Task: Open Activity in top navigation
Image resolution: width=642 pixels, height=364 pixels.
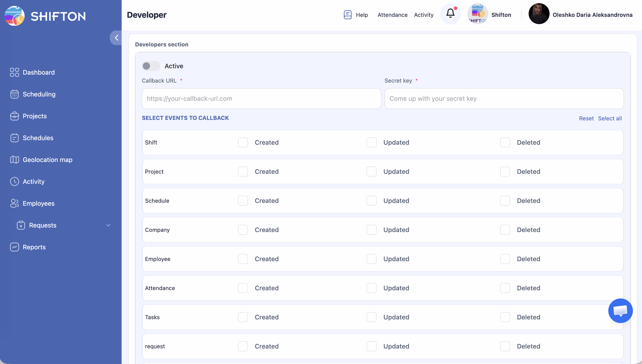Action: point(424,15)
